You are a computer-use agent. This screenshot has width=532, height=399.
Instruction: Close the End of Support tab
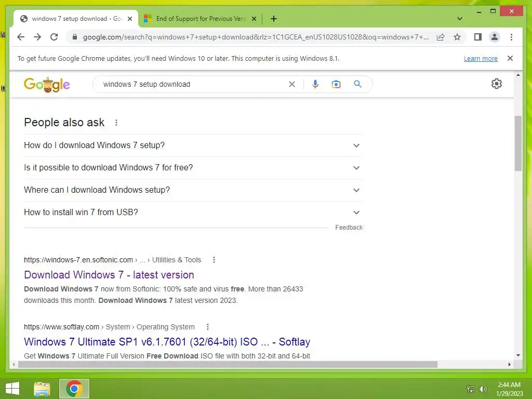point(254,19)
